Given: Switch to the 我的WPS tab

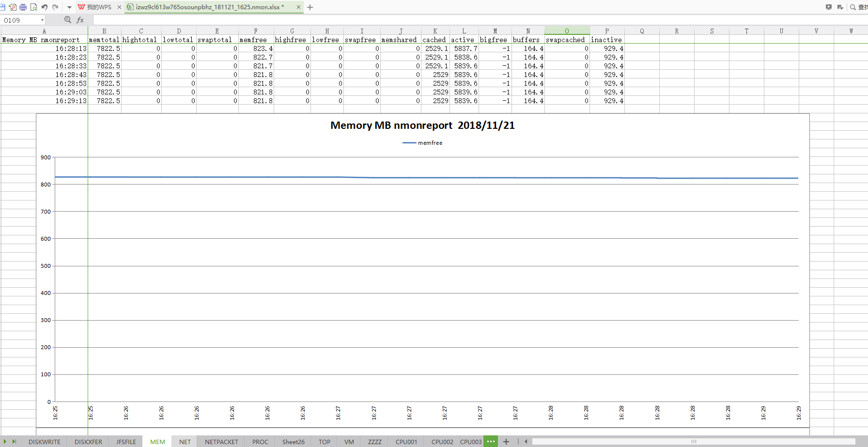Looking at the screenshot, I should (x=99, y=7).
